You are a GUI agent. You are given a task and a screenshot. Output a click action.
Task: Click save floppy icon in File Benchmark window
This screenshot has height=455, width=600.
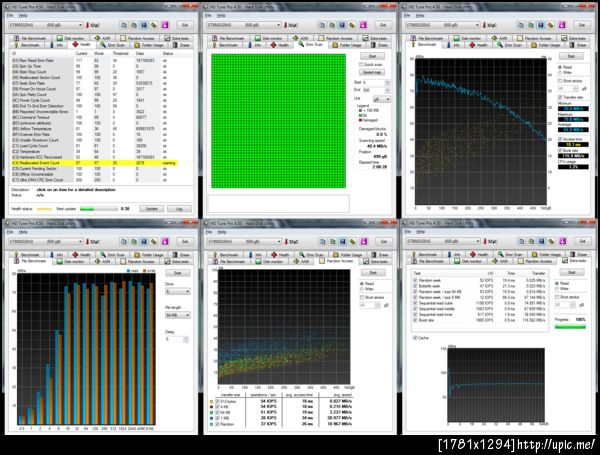point(144,241)
